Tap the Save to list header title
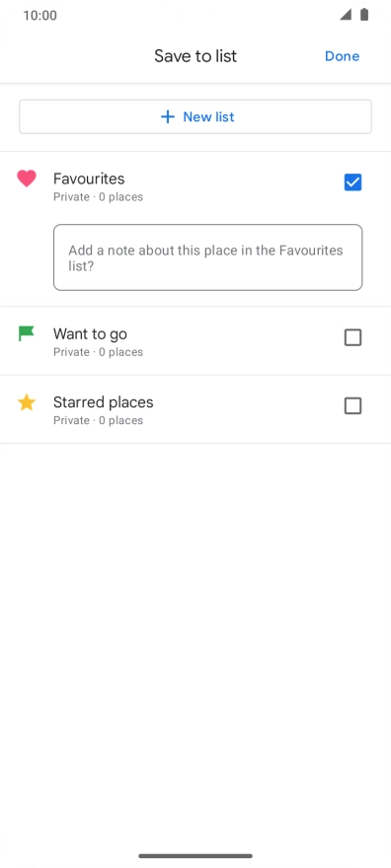 (x=195, y=56)
